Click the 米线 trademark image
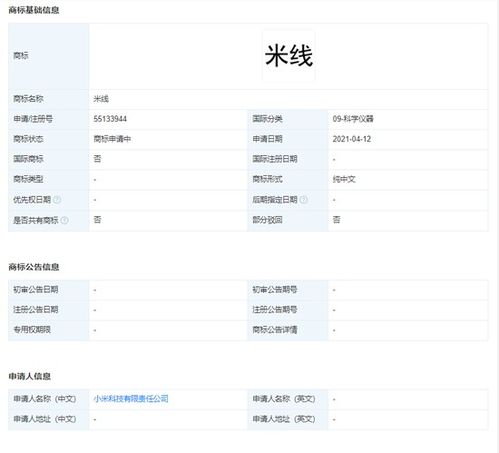The width and height of the screenshot is (499, 453). (x=289, y=56)
